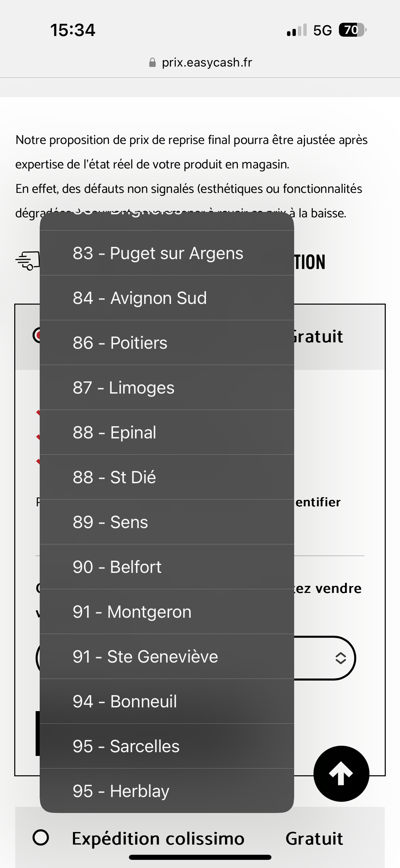Viewport: 400px width, 868px height.
Task: Pick 88 - St Dié option
Action: (167, 477)
